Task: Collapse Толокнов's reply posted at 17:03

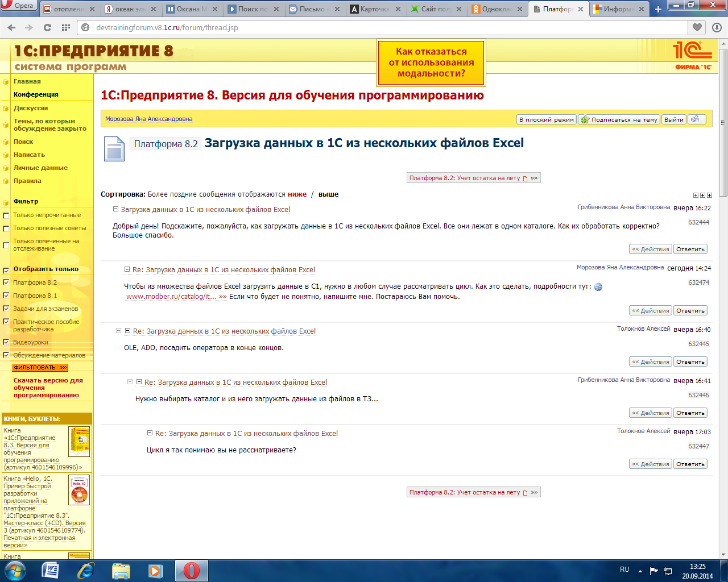Action: pyautogui.click(x=150, y=433)
